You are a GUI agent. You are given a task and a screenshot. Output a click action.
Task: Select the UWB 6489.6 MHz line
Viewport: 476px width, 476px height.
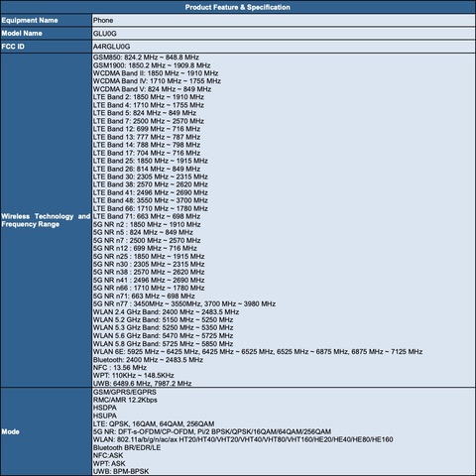pyautogui.click(x=142, y=384)
